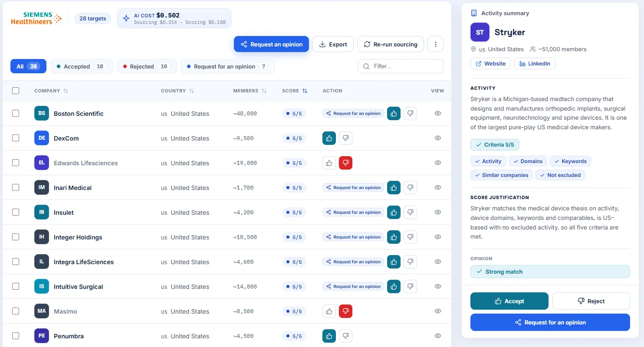This screenshot has width=644, height=347.
Task: Accept Inari Medical with thumbs-up
Action: 394,188
